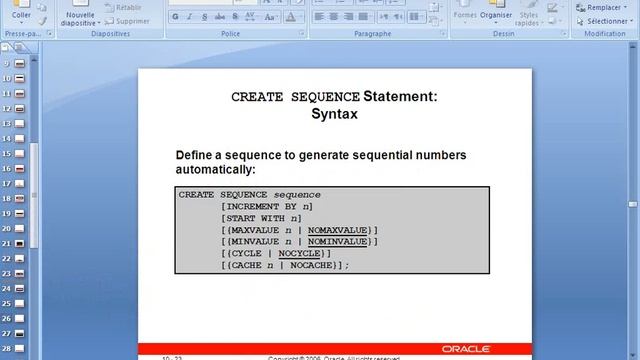Select slide 18 thumbnail
The height and width of the screenshot is (360, 640).
tap(20, 198)
